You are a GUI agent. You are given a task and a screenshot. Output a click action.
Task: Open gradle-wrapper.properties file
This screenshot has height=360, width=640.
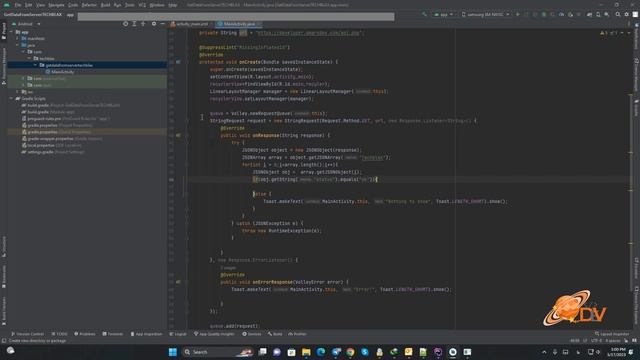pos(62,139)
